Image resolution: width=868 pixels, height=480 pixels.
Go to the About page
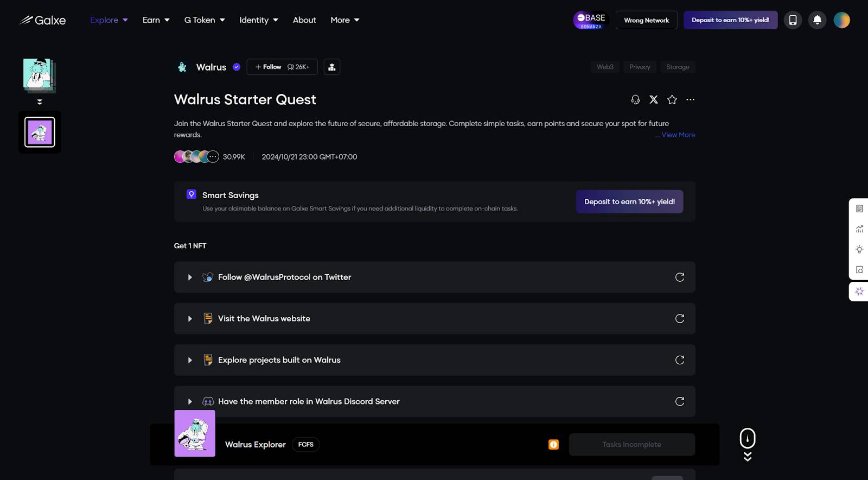[304, 20]
